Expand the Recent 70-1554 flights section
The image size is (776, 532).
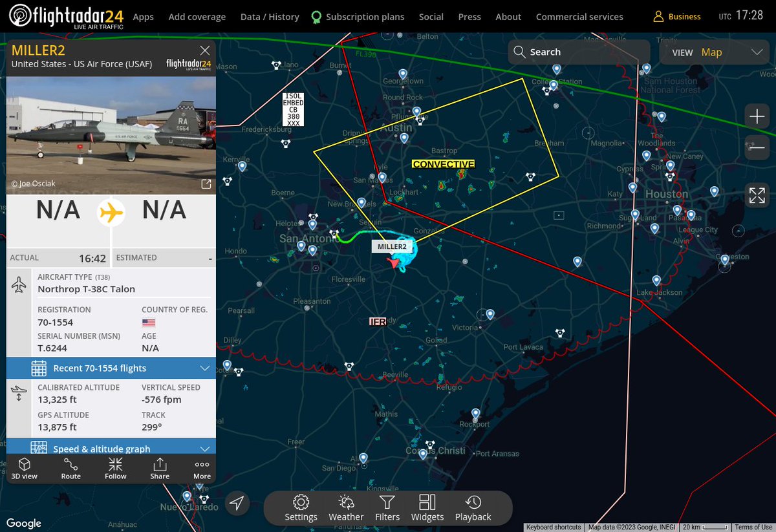tap(111, 368)
